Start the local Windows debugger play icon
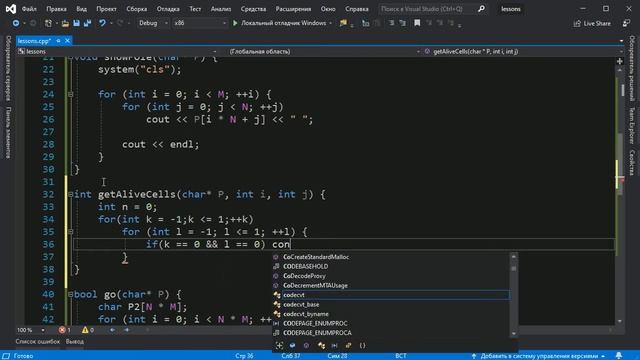Viewport: 640px width, 360px height. [x=235, y=23]
